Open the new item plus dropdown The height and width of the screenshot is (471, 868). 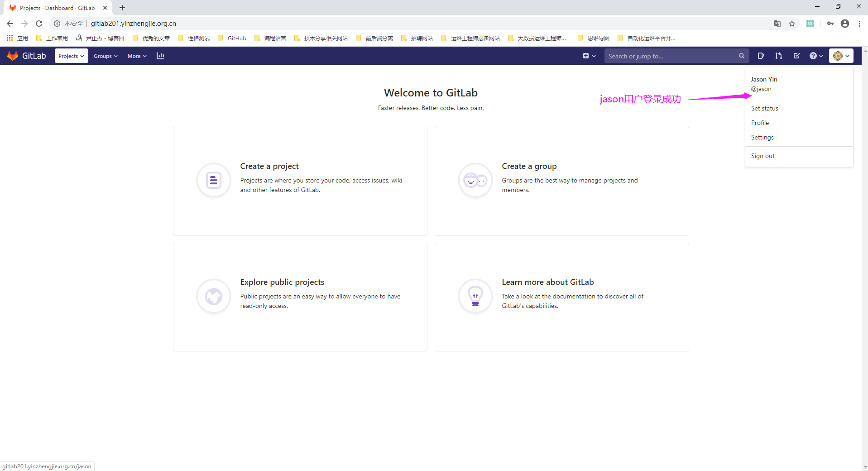pos(589,56)
